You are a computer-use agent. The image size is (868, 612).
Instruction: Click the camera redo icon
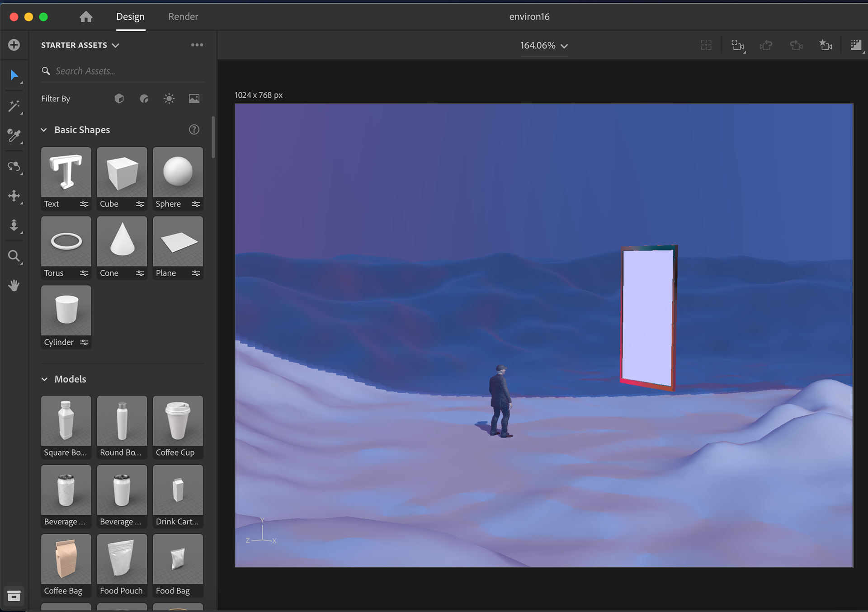796,45
